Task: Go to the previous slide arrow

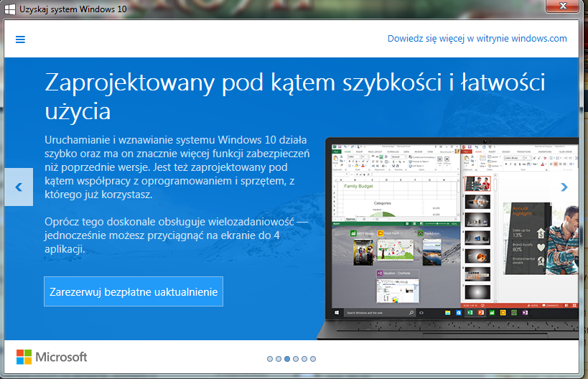Action: pyautogui.click(x=19, y=187)
